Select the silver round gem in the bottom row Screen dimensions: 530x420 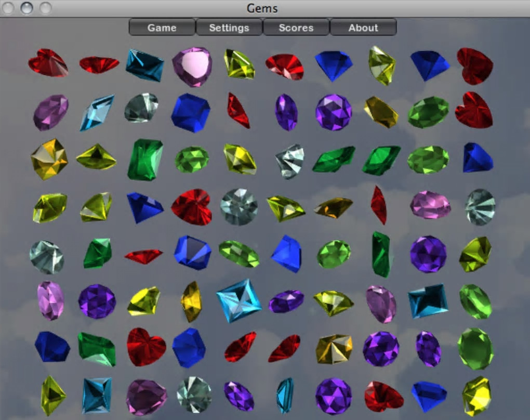pyautogui.click(x=194, y=395)
